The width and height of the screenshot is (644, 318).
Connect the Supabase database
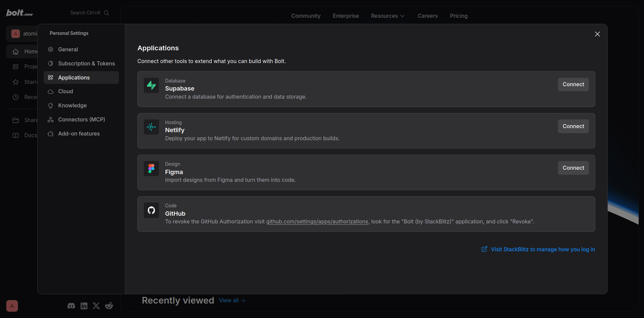[x=573, y=85]
